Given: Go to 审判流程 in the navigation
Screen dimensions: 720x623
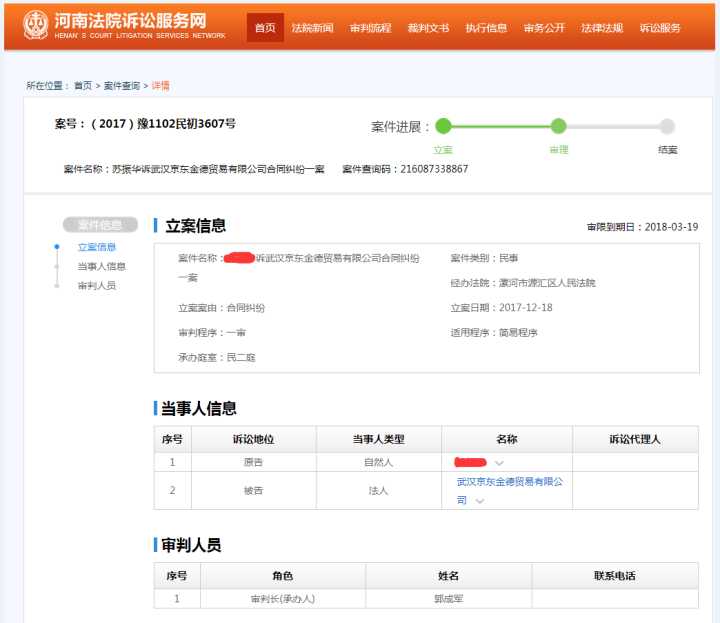Looking at the screenshot, I should pos(370,28).
